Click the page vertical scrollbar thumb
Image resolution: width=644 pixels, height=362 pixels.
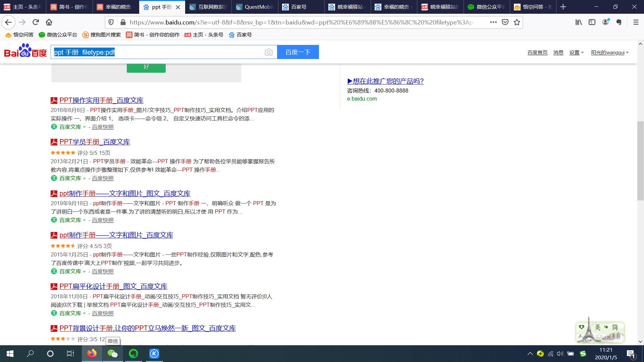click(640, 161)
